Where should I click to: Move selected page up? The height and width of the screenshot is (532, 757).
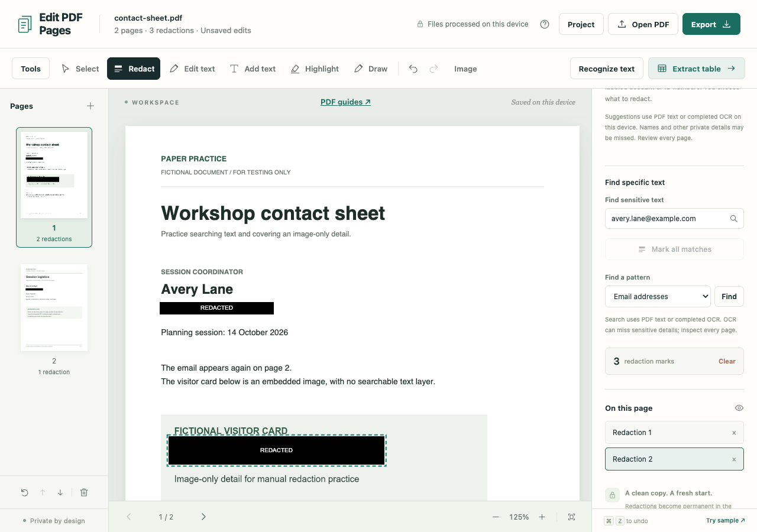click(43, 492)
